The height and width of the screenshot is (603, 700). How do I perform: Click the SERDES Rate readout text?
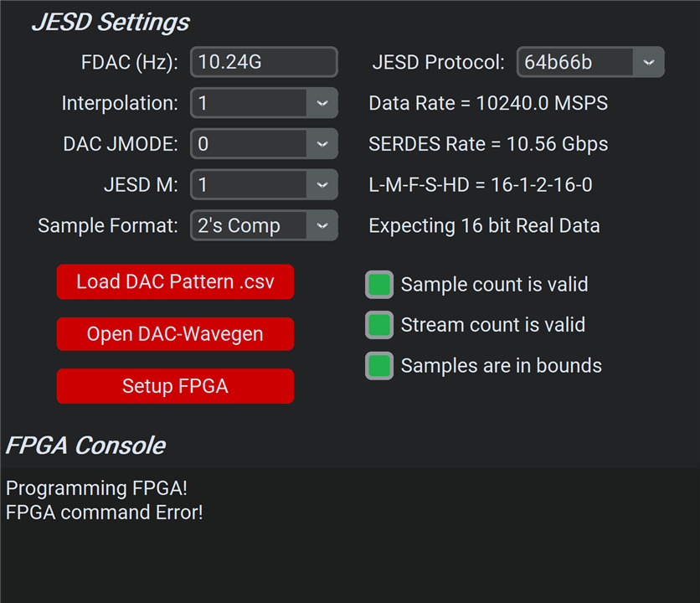488,144
